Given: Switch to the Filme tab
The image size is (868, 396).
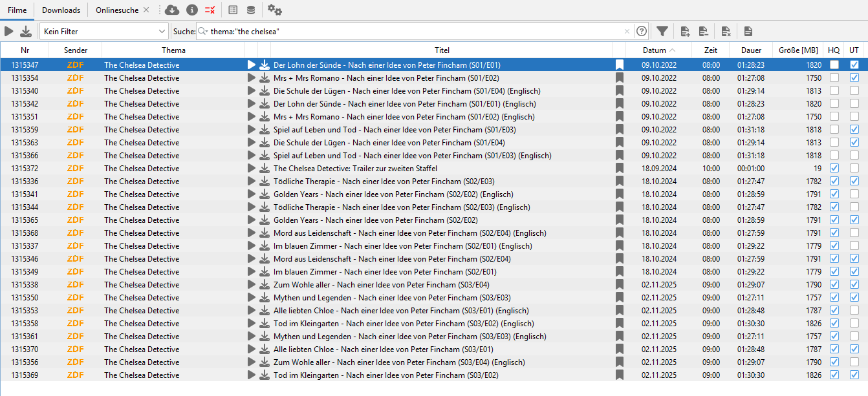Looking at the screenshot, I should (17, 10).
